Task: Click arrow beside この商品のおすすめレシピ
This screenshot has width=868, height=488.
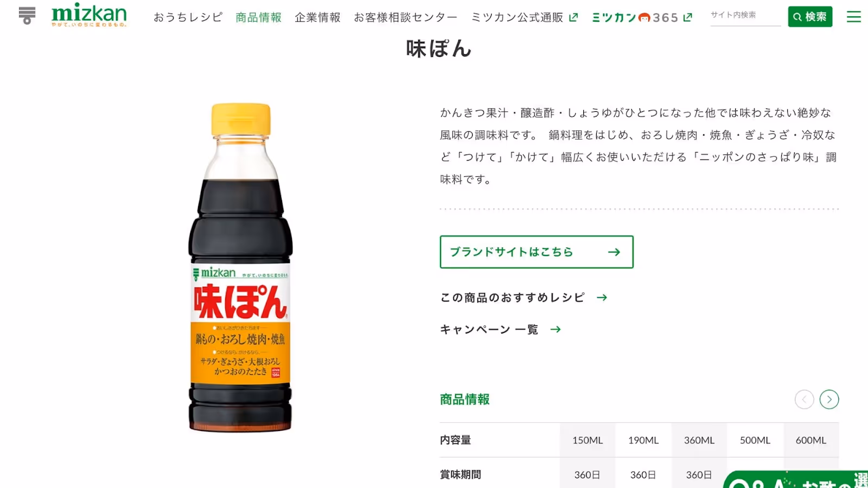Action: tap(602, 298)
